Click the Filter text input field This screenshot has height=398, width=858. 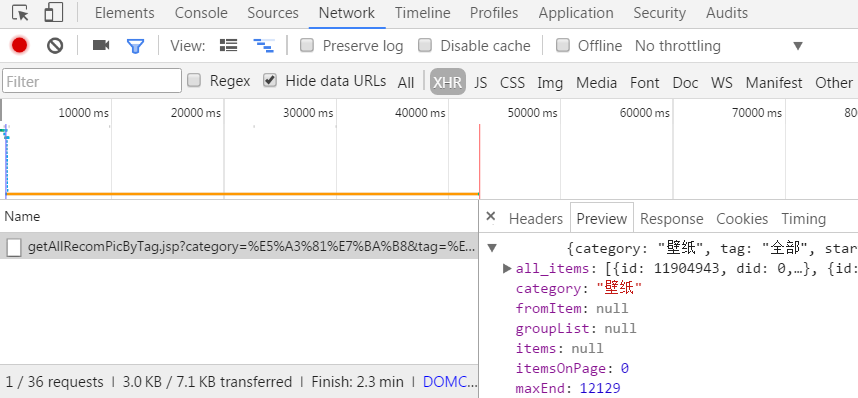[92, 81]
